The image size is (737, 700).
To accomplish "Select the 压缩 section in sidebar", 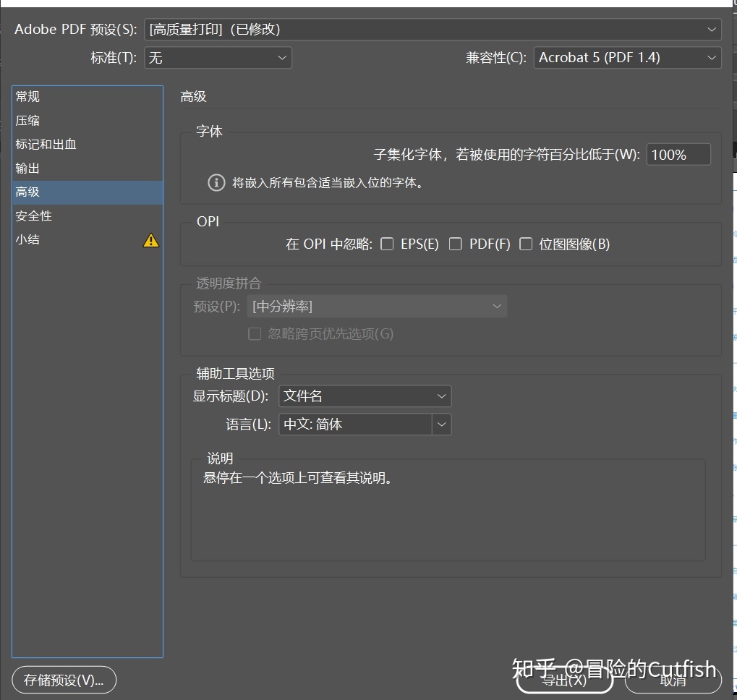I will pyautogui.click(x=88, y=121).
